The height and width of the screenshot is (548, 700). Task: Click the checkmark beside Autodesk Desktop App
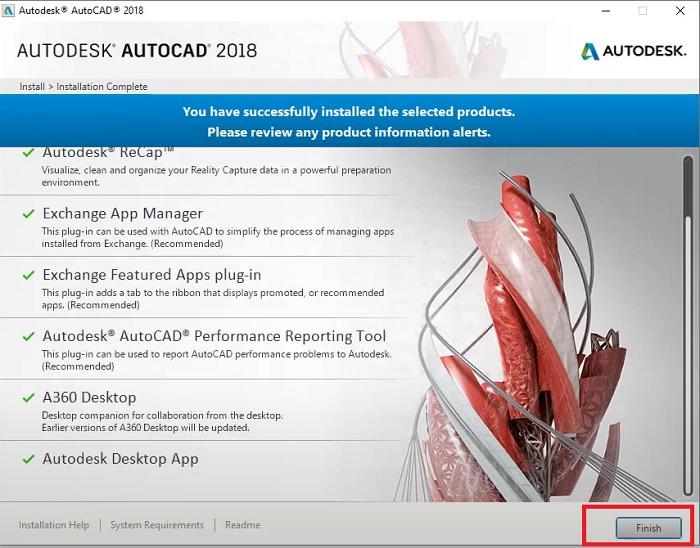(x=28, y=460)
